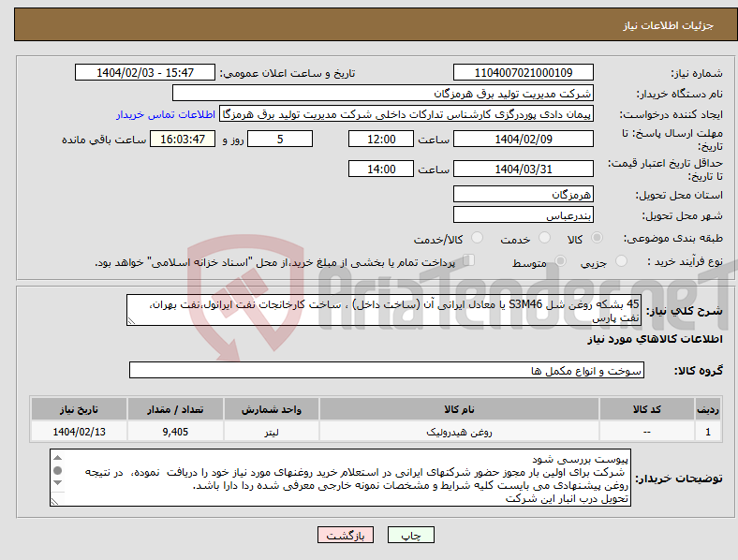Click the price validity time 14:00
Screen dimensions: 738x560
pos(381,169)
